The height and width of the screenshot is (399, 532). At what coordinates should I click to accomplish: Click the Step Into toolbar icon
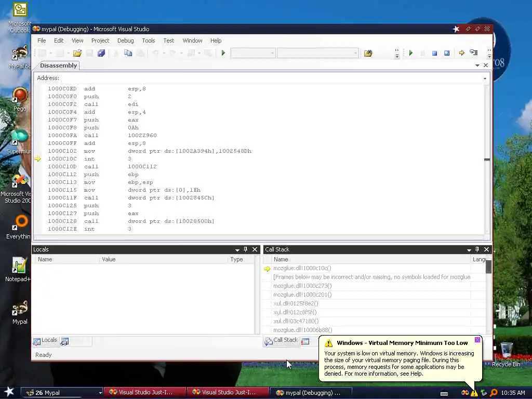(x=474, y=52)
